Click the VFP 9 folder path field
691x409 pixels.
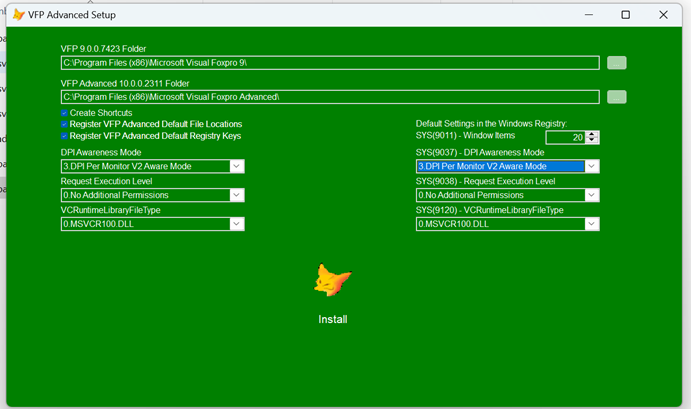(x=330, y=63)
